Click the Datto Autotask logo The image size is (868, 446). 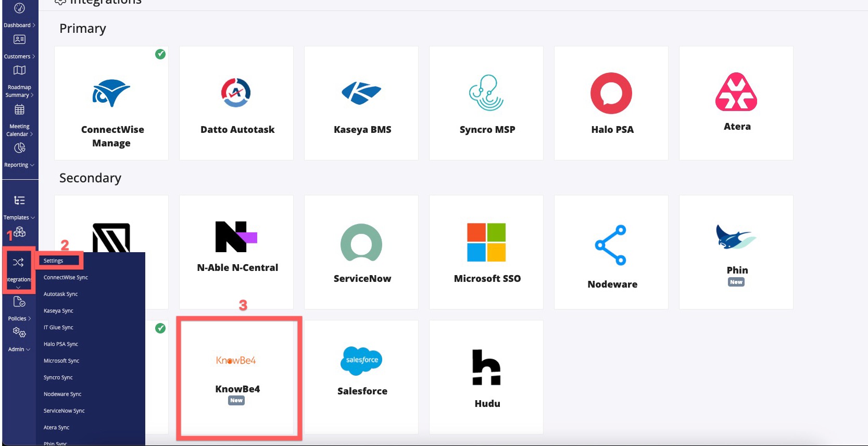(x=236, y=93)
